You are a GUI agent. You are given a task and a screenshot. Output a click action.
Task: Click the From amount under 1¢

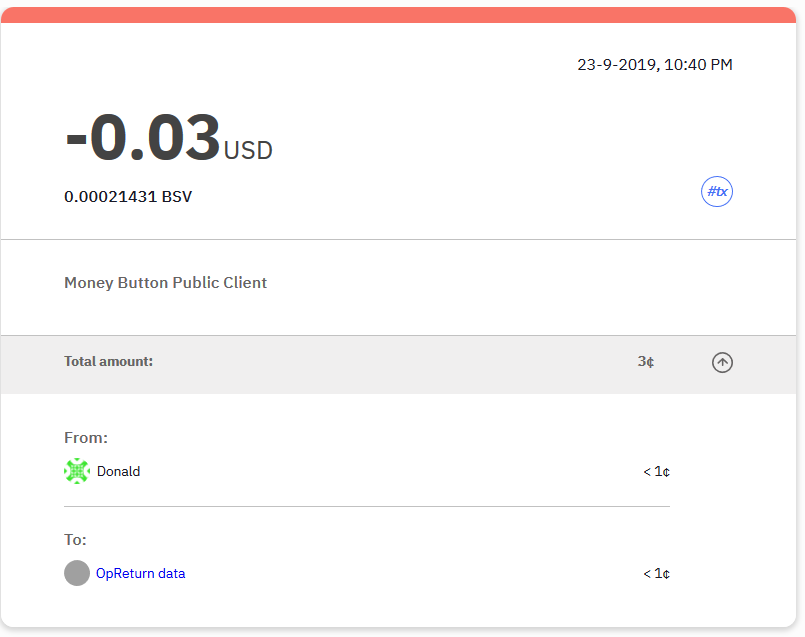click(x=657, y=471)
